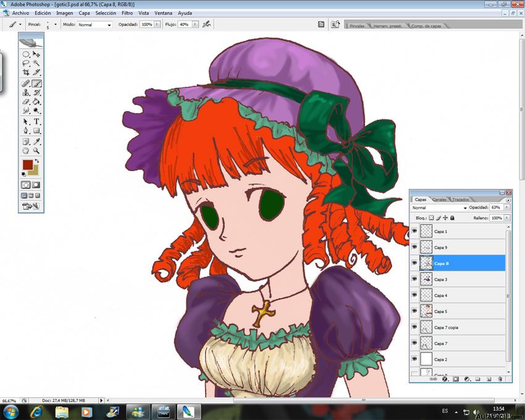Click Jump to ImageReady icon
Image resolution: width=525 pixels, height=420 pixels.
coord(31,206)
